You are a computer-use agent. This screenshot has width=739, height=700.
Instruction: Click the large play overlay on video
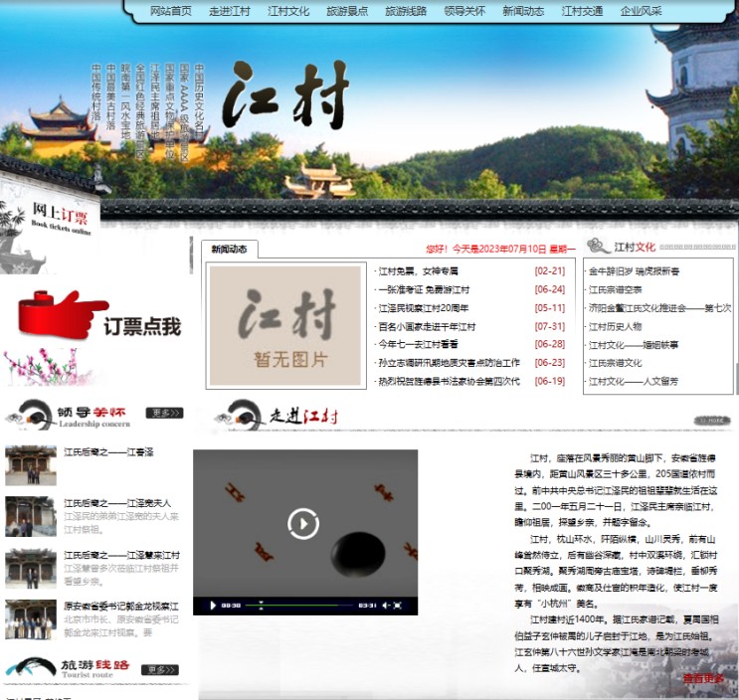coord(303,523)
